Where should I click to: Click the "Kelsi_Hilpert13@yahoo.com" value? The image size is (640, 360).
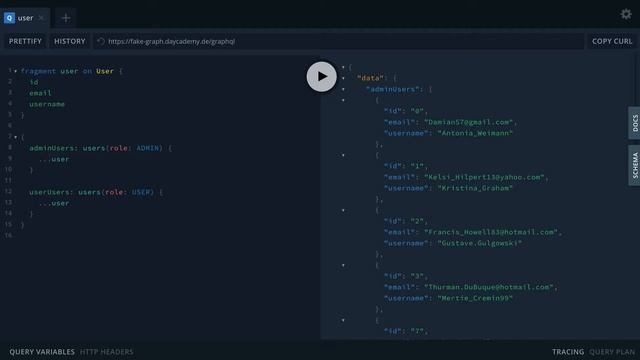(x=484, y=177)
